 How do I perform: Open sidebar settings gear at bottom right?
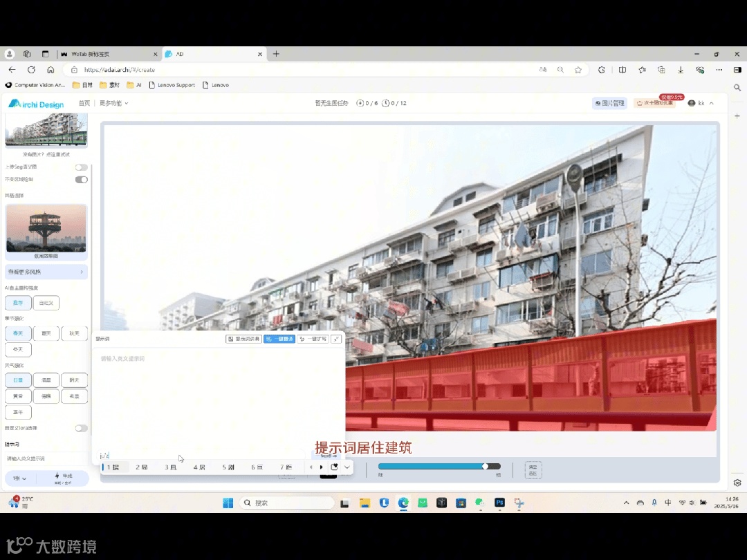click(737, 483)
